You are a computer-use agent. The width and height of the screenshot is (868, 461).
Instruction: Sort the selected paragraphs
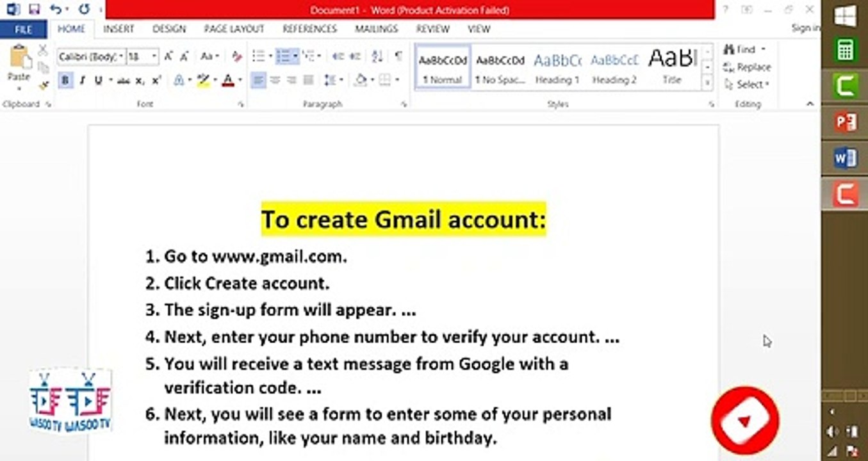(x=377, y=56)
